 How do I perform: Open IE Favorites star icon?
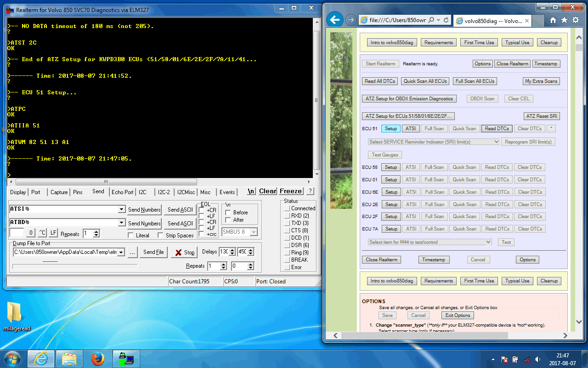[564, 20]
